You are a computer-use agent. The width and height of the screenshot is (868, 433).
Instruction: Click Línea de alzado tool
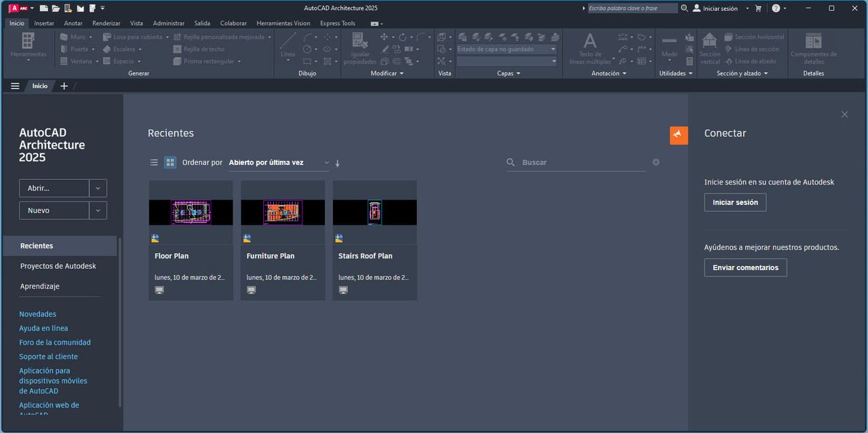[x=750, y=61]
